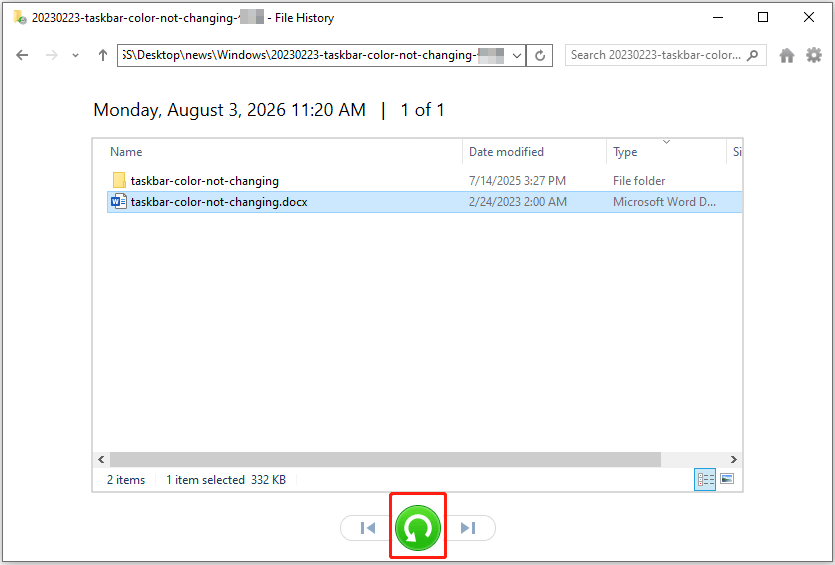Click the folder icon in the list
This screenshot has height=565, width=835.
tap(119, 180)
